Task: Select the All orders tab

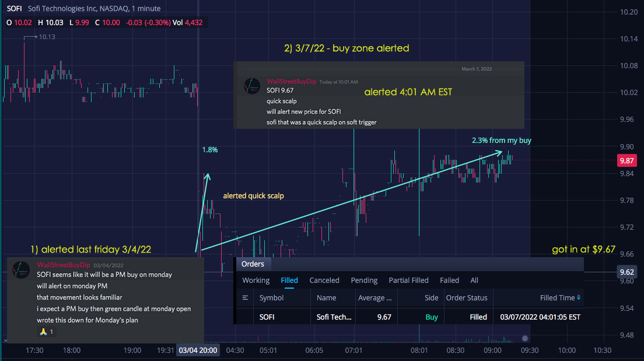Action: click(x=474, y=280)
